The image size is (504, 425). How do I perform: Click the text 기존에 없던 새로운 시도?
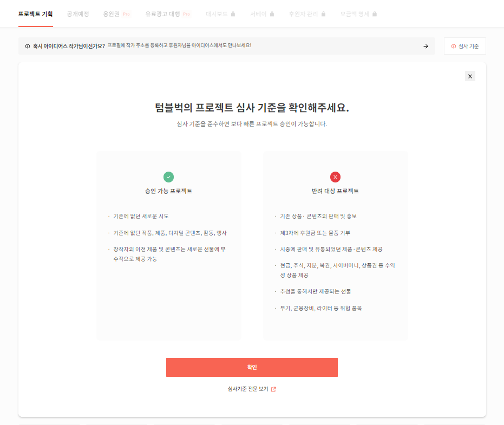[x=141, y=216]
